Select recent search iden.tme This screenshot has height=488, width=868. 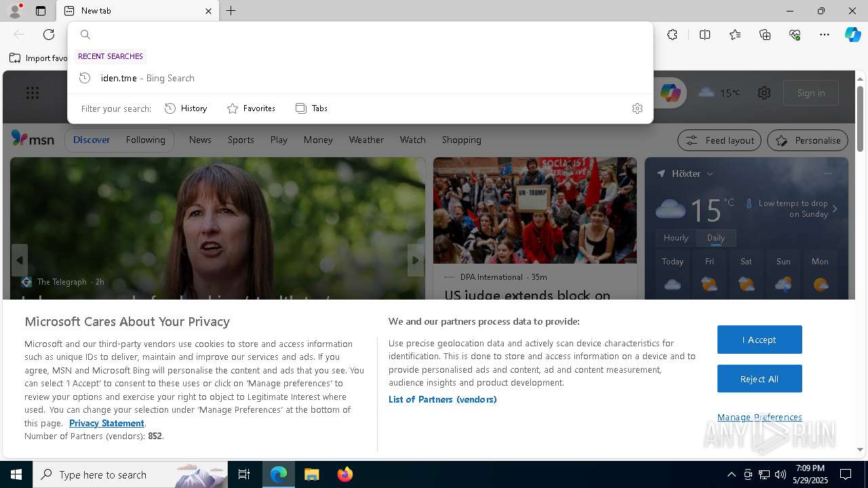coord(360,78)
